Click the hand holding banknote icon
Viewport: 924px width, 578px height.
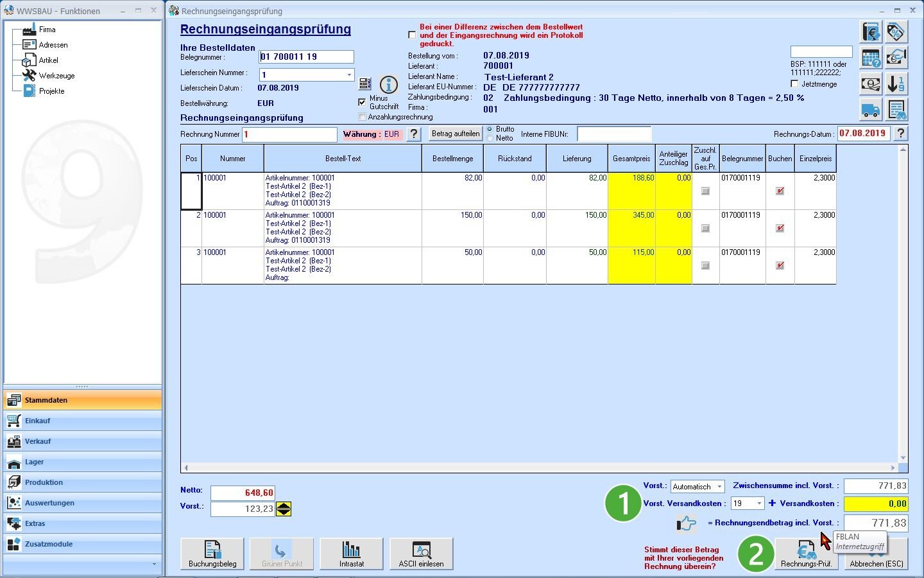[x=896, y=58]
